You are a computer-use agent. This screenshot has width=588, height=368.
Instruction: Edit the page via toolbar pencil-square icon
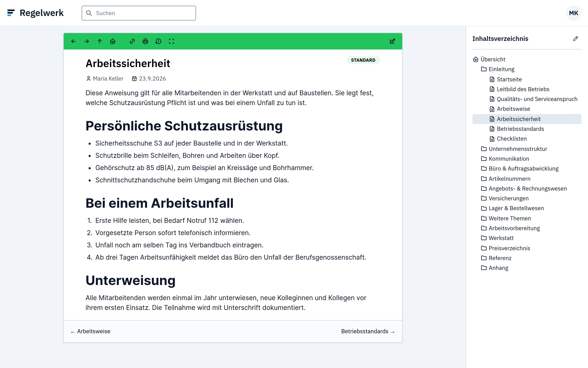[392, 41]
